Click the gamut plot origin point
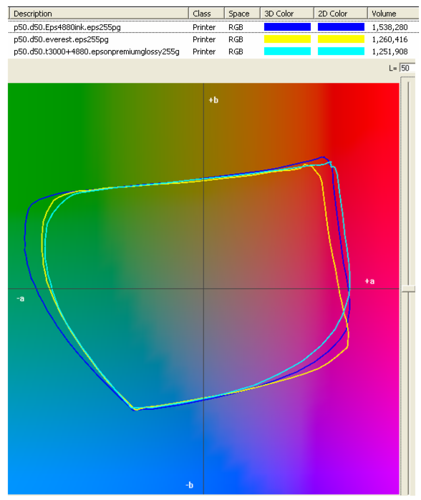The image size is (421, 500). 204,289
